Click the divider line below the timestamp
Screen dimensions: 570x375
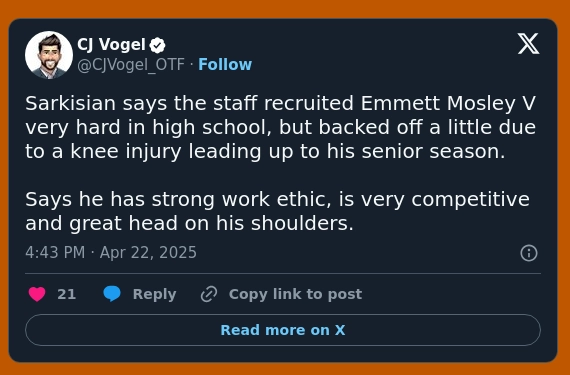(283, 273)
